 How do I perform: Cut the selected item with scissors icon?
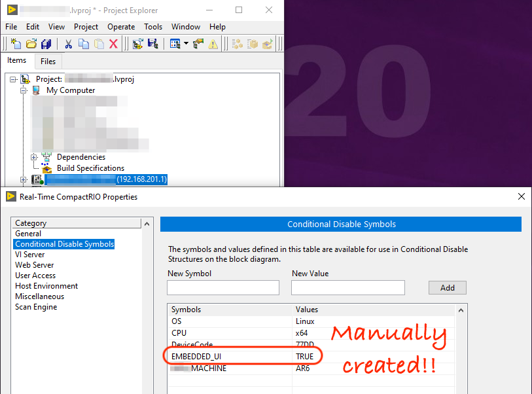click(69, 44)
